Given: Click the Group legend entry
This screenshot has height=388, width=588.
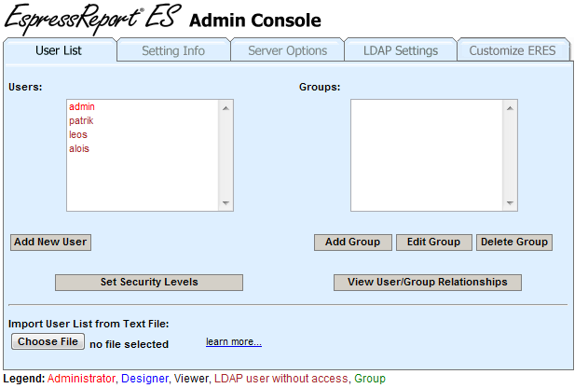Looking at the screenshot, I should [x=370, y=379].
